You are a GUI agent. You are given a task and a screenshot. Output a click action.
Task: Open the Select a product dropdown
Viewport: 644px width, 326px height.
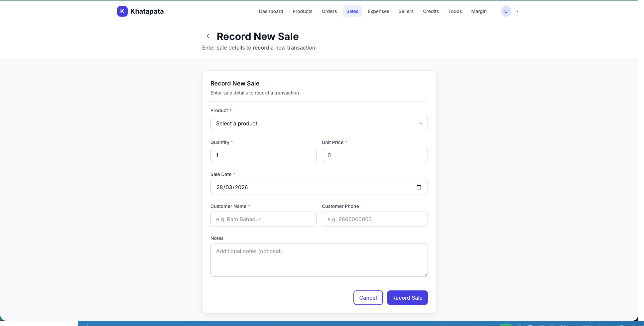tap(319, 123)
